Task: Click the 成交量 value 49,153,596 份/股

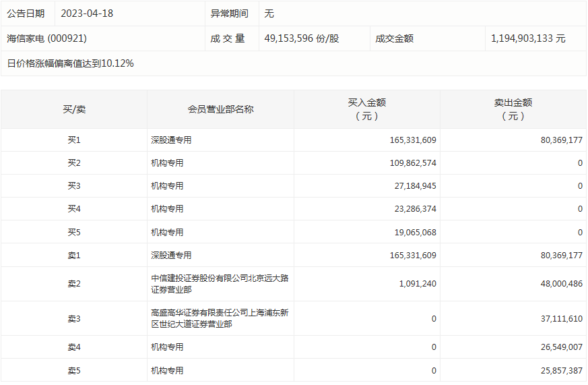Action: 301,38
